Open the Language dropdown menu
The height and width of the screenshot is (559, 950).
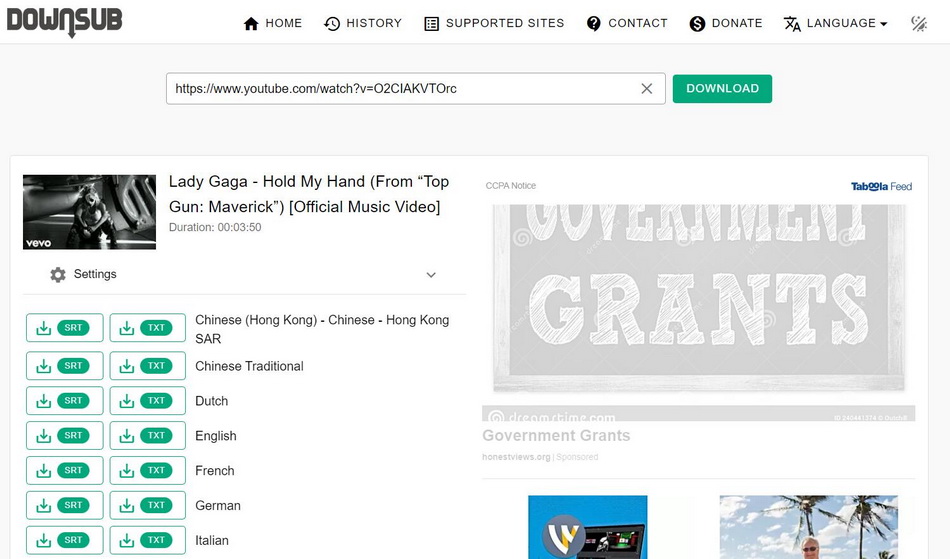836,23
